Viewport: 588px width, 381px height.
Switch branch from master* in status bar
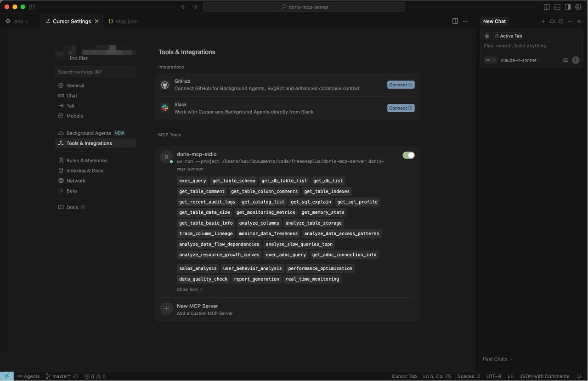[x=58, y=376]
